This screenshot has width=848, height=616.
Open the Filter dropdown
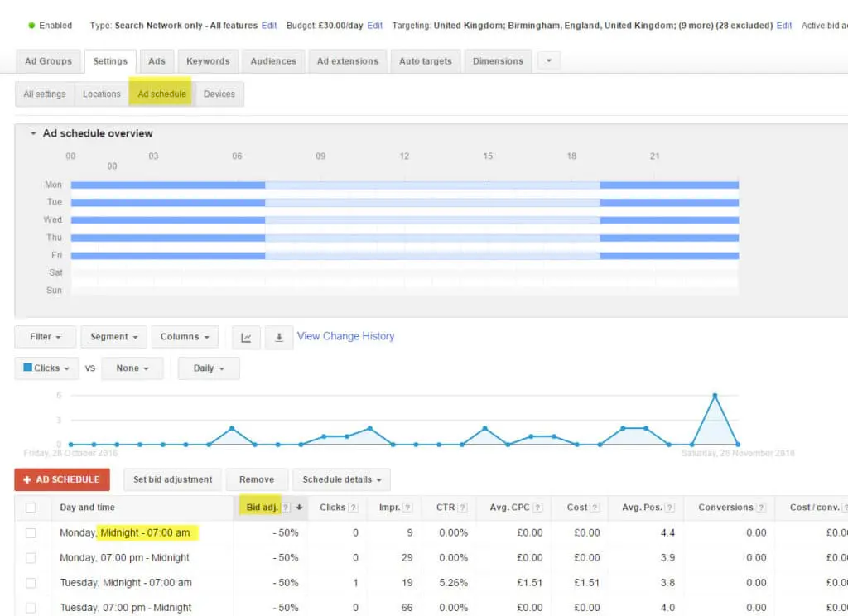[46, 337]
